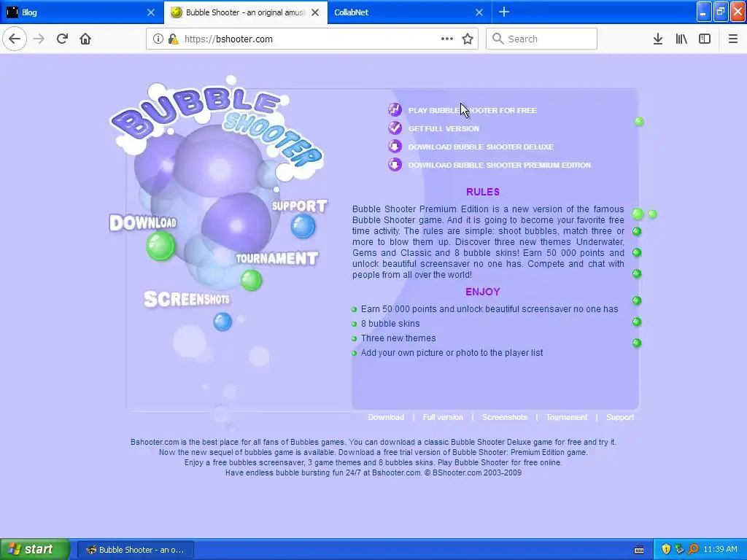Click the blue bubble under Support
This screenshot has height=560, width=747.
click(x=303, y=226)
